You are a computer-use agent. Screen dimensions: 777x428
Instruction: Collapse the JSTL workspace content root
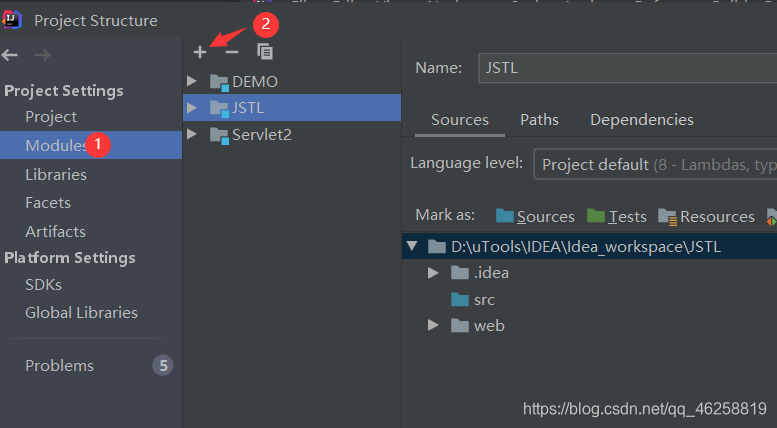(412, 246)
